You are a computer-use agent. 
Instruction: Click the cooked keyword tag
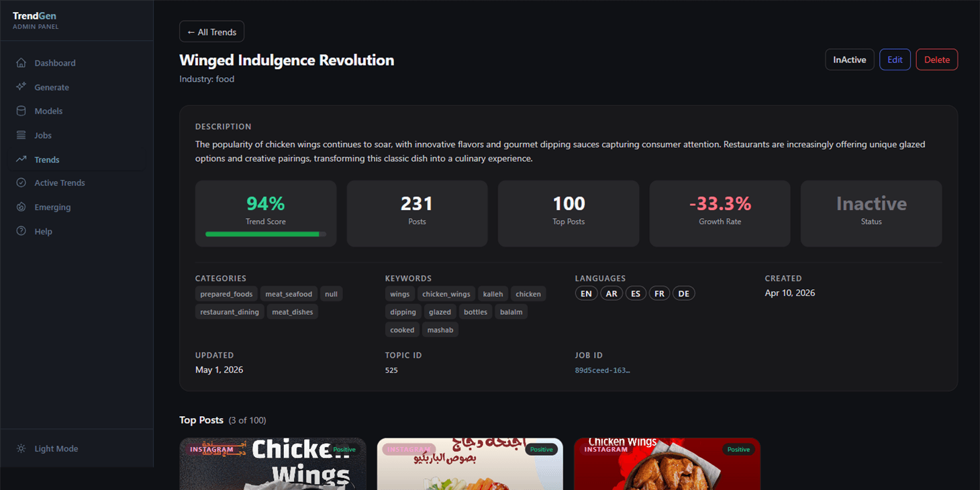point(403,330)
